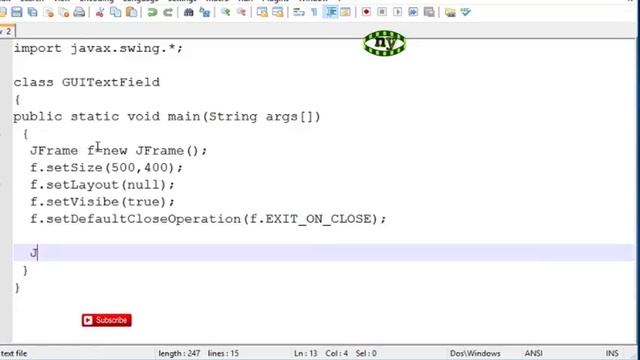Click 'length : 247' in the status bar
This screenshot has height=360, width=640.
[179, 353]
